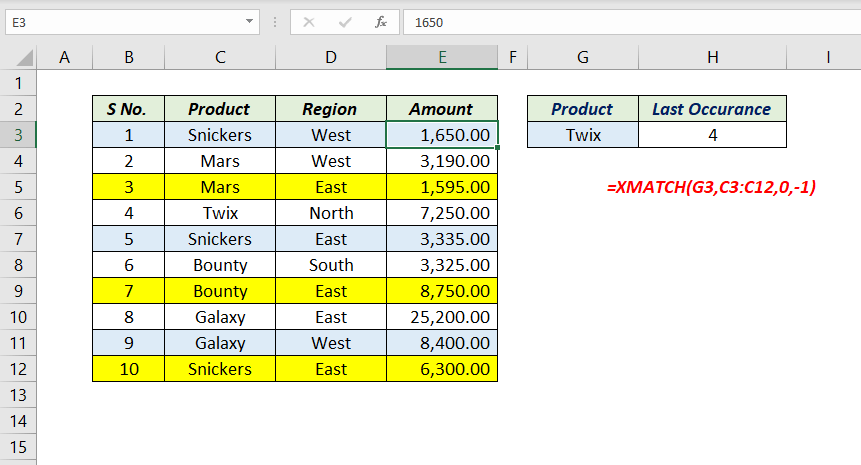Select the 'Snickers' cell in row 7
Screen dimensions: 861x465
[x=220, y=239]
